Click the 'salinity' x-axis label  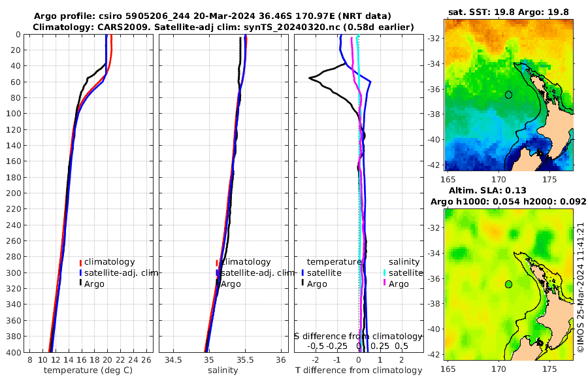223,371
